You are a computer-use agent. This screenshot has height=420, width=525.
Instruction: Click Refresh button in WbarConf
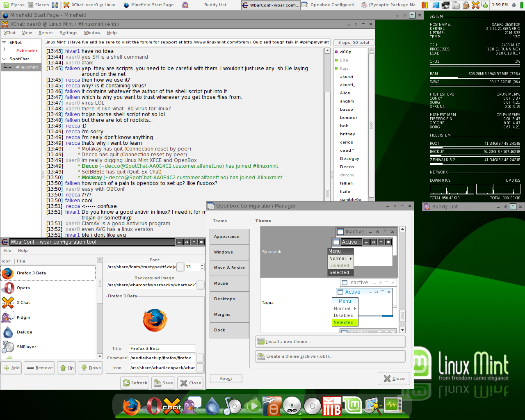point(135,383)
